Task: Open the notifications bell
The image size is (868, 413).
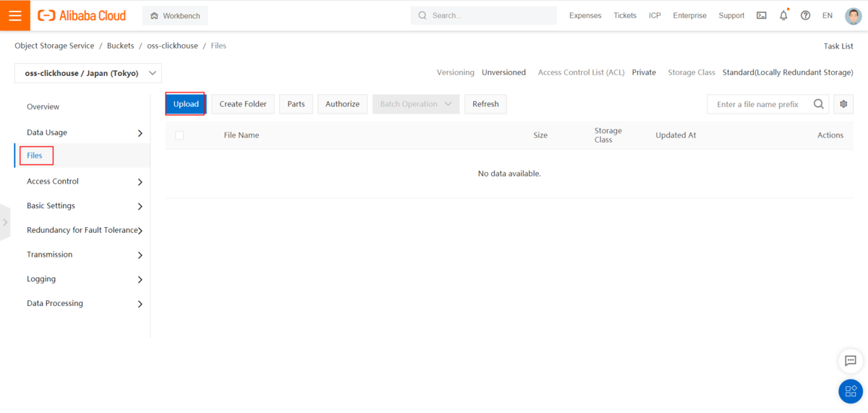Action: pos(783,15)
